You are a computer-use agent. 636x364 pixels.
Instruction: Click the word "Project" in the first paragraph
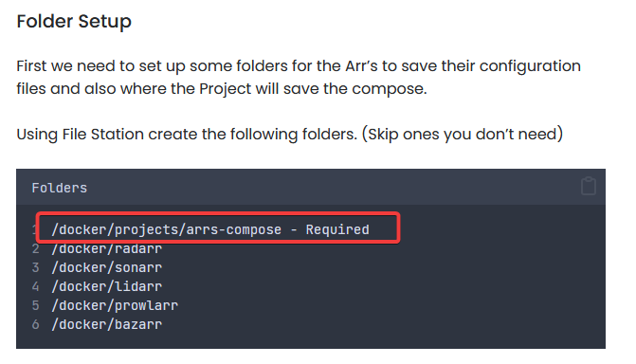pyautogui.click(x=226, y=89)
